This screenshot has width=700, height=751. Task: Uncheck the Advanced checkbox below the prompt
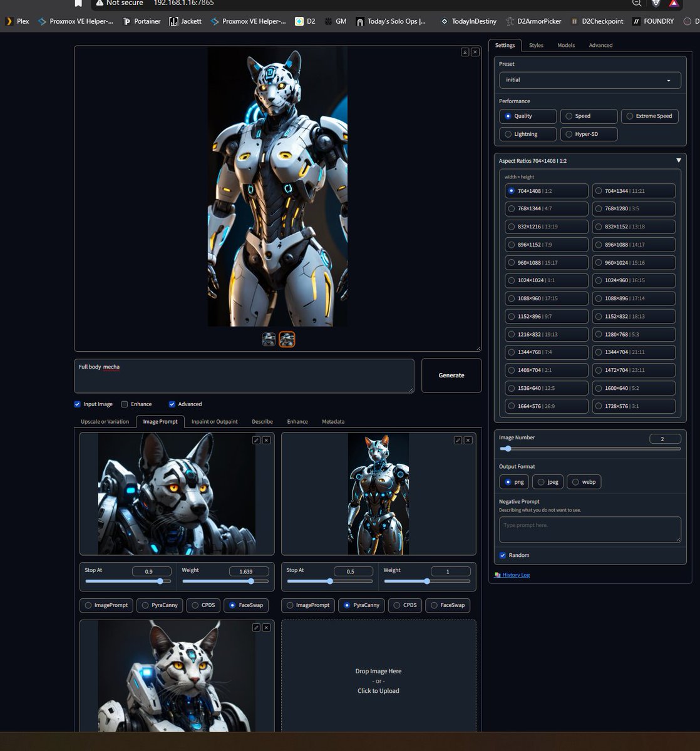[x=172, y=404]
